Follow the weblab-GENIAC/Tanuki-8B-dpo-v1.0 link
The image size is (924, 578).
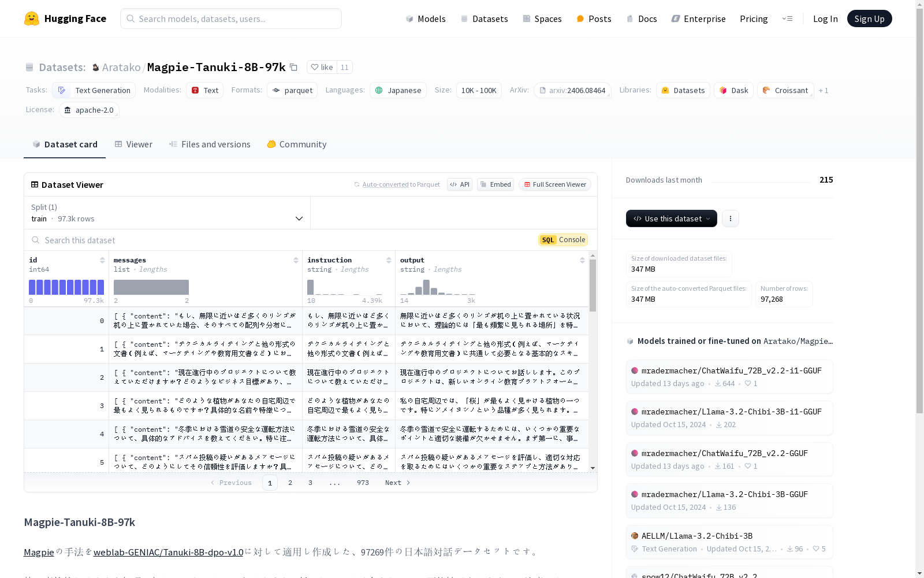168,552
